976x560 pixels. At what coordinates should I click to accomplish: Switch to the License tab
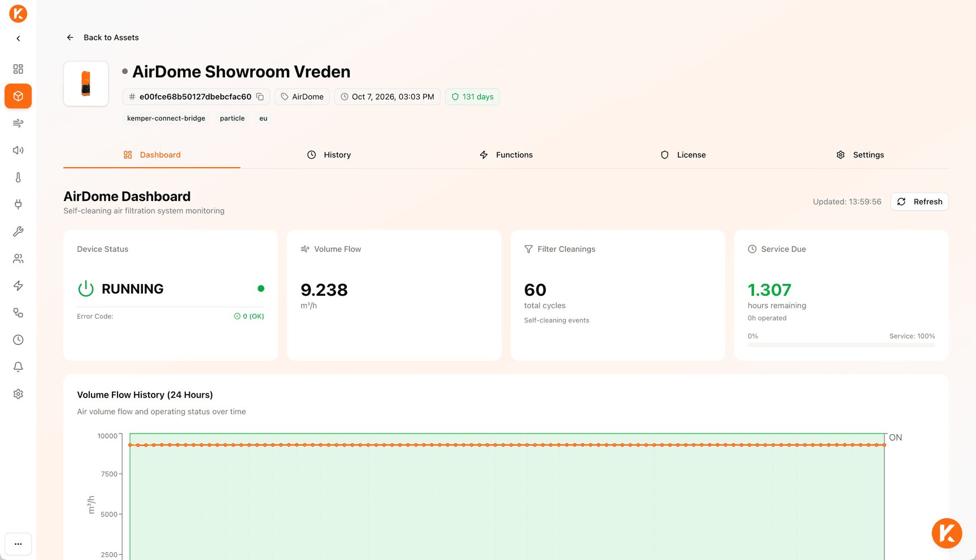tap(683, 155)
